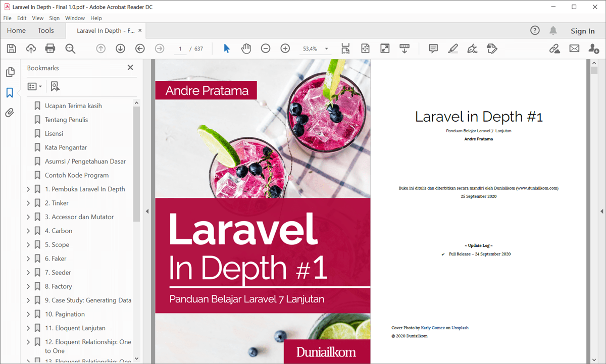
Task: Select the highlight text tool
Action: (452, 48)
